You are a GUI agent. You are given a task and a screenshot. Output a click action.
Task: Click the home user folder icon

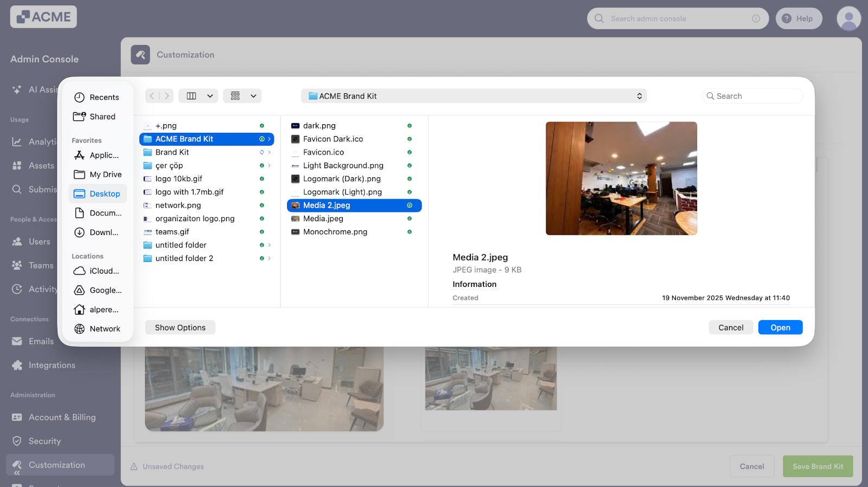tap(79, 310)
